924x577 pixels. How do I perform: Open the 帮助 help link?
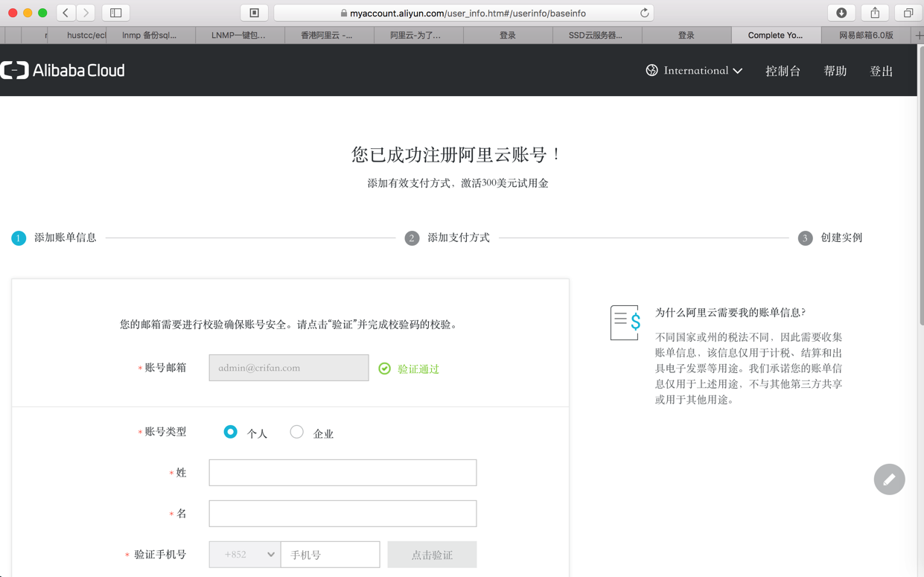click(835, 71)
